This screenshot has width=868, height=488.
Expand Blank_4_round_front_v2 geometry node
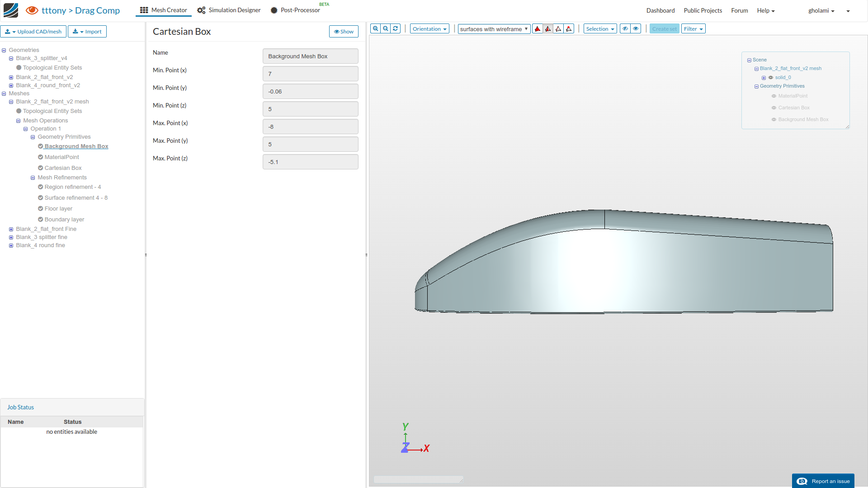pos(11,85)
